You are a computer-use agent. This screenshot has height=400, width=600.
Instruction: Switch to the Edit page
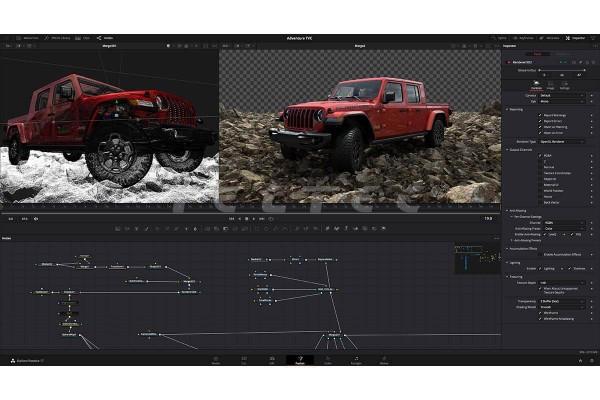[271, 360]
